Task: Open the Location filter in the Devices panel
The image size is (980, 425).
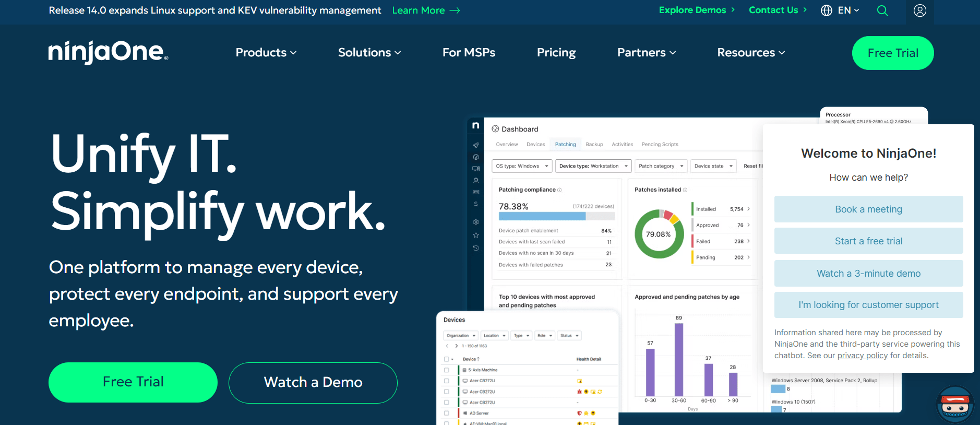Action: [495, 336]
